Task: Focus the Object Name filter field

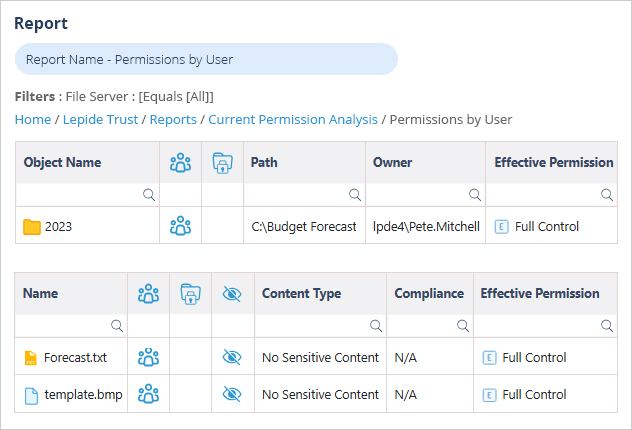Action: pos(87,195)
